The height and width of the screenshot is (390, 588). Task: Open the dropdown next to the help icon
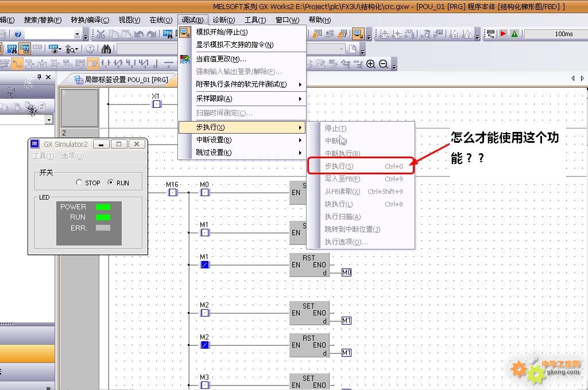78,34
